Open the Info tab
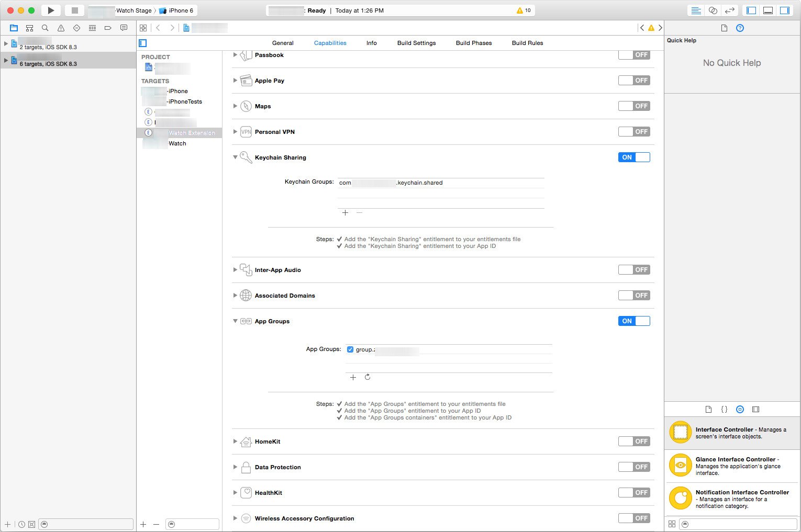The width and height of the screenshot is (801, 532). click(x=372, y=43)
